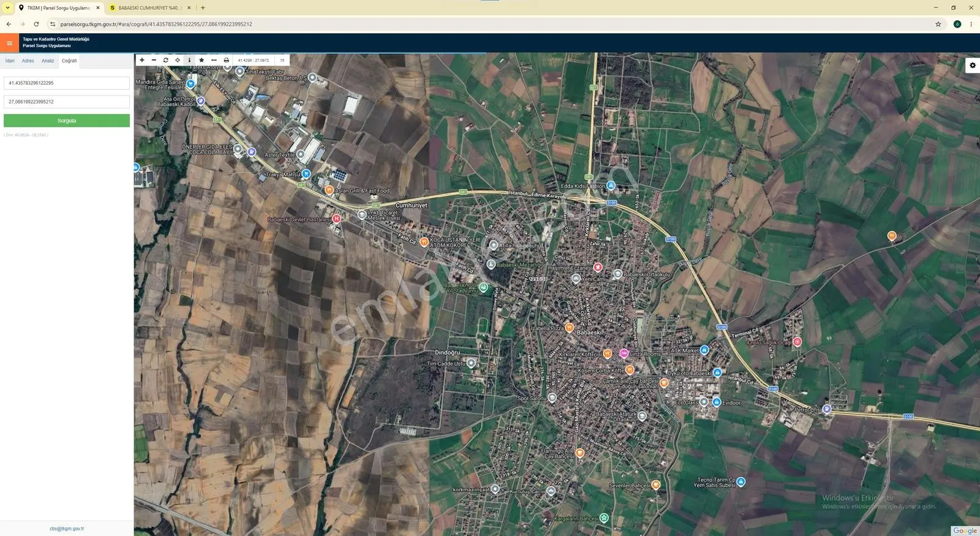The width and height of the screenshot is (980, 536).
Task: Bookmark this page with star
Action: [x=938, y=25]
